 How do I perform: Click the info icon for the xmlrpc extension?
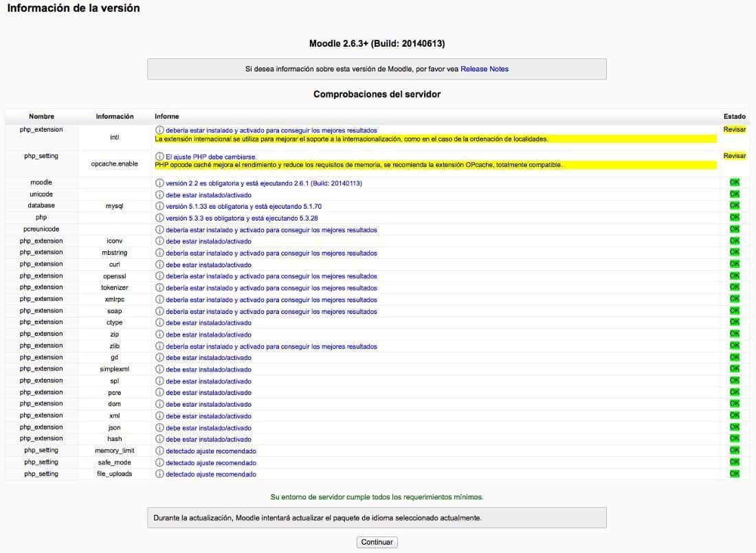point(159,300)
